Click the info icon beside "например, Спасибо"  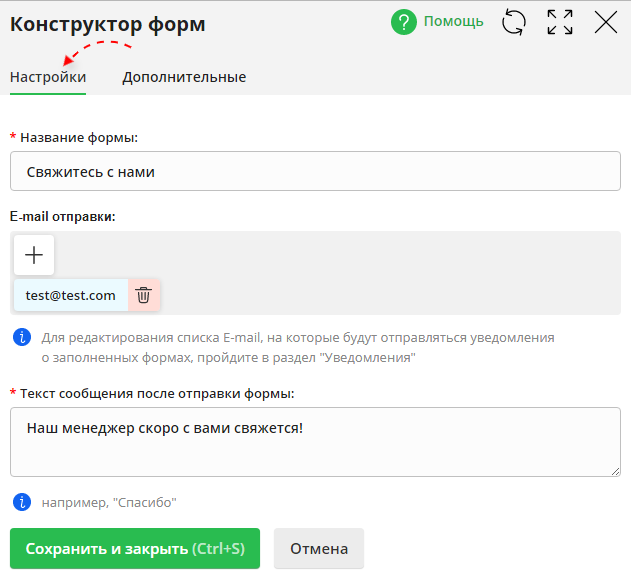[x=22, y=501]
